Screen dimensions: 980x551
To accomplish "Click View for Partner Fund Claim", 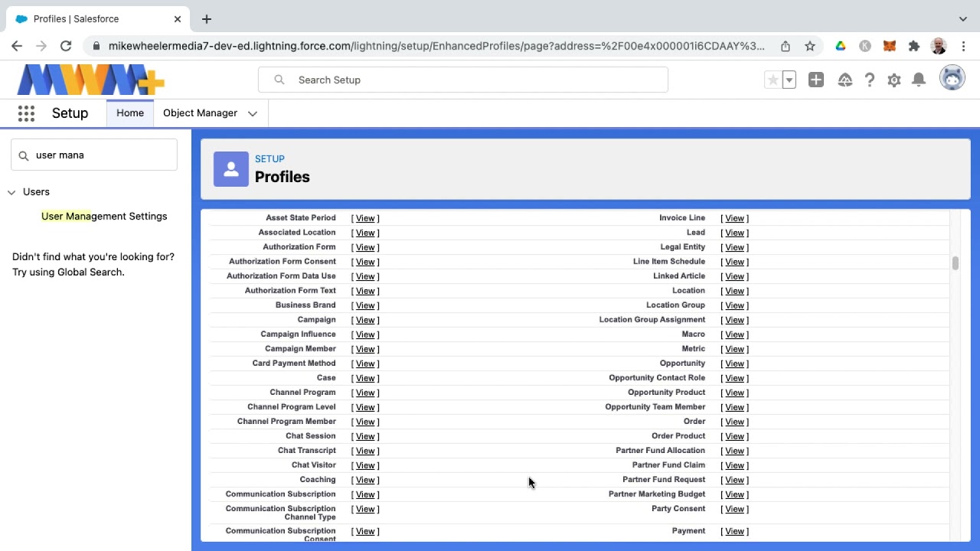I will (x=734, y=465).
